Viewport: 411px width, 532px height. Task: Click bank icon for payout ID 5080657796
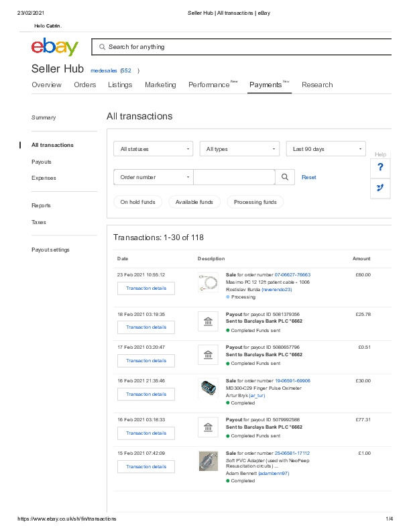(x=208, y=355)
